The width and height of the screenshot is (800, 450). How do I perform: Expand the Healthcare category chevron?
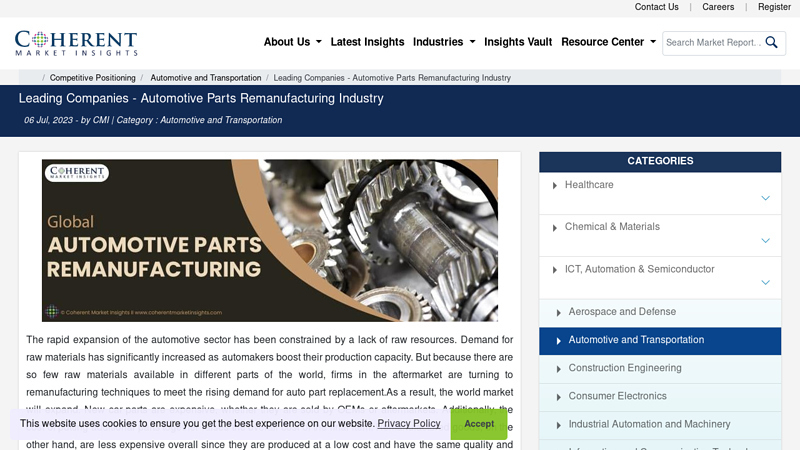pyautogui.click(x=765, y=198)
